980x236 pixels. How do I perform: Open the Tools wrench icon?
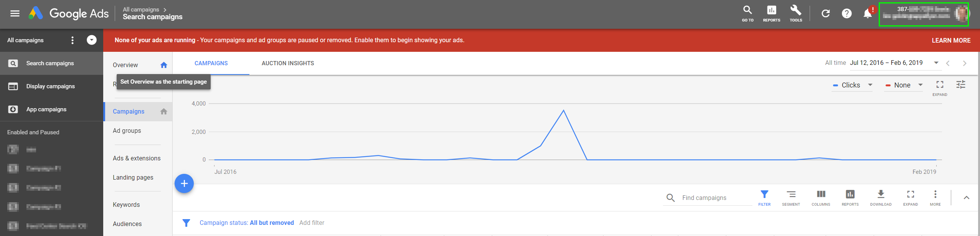pyautogui.click(x=796, y=14)
